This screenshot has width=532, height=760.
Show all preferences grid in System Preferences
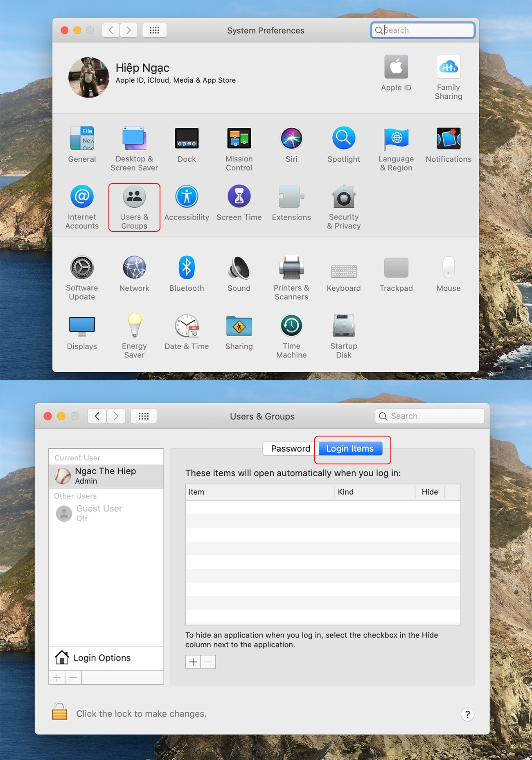154,30
